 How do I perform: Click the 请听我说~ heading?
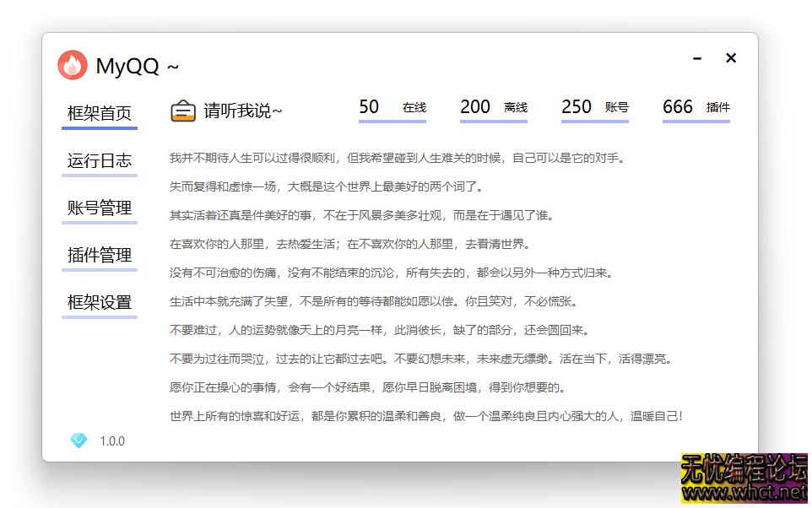[x=244, y=109]
